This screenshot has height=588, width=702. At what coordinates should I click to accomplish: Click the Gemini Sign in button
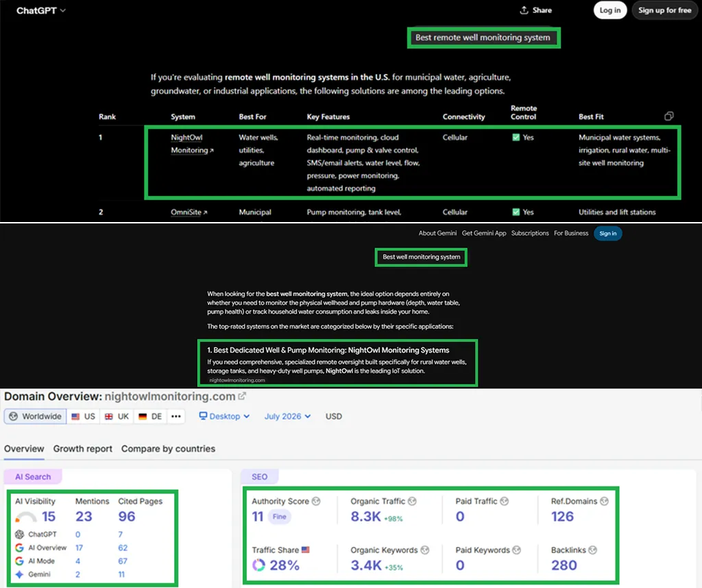tap(607, 233)
